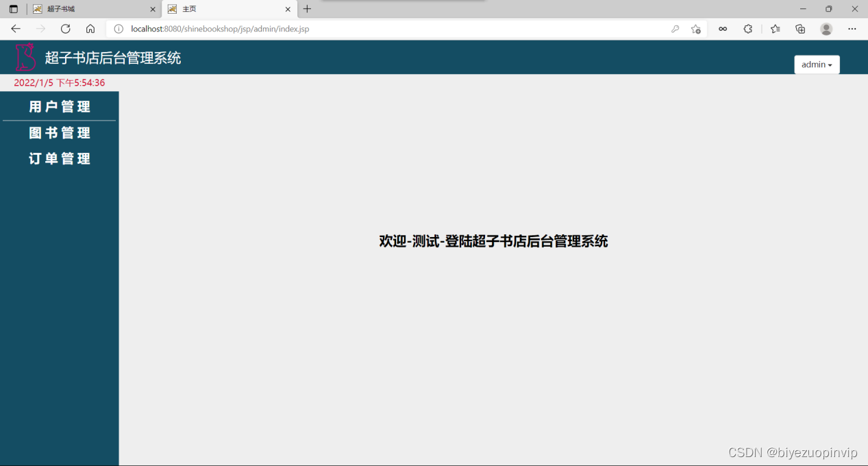Close the 超子书城 tab
The width and height of the screenshot is (868, 466).
[153, 9]
